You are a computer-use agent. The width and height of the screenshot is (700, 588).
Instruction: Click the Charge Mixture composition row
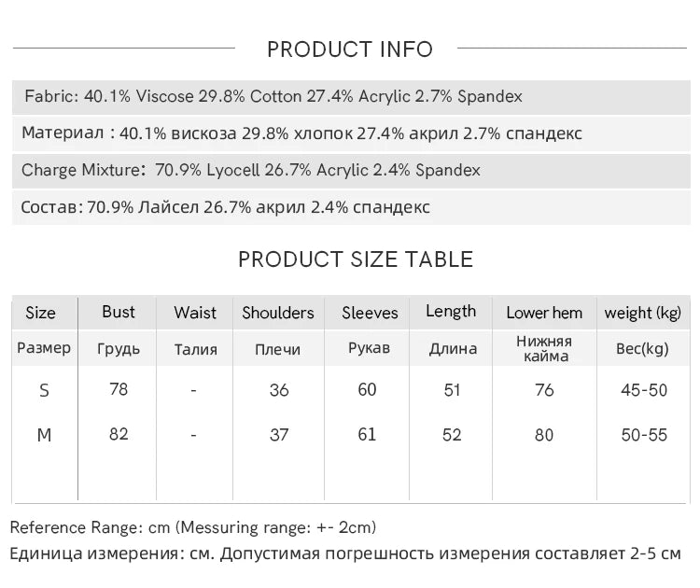[x=351, y=171]
